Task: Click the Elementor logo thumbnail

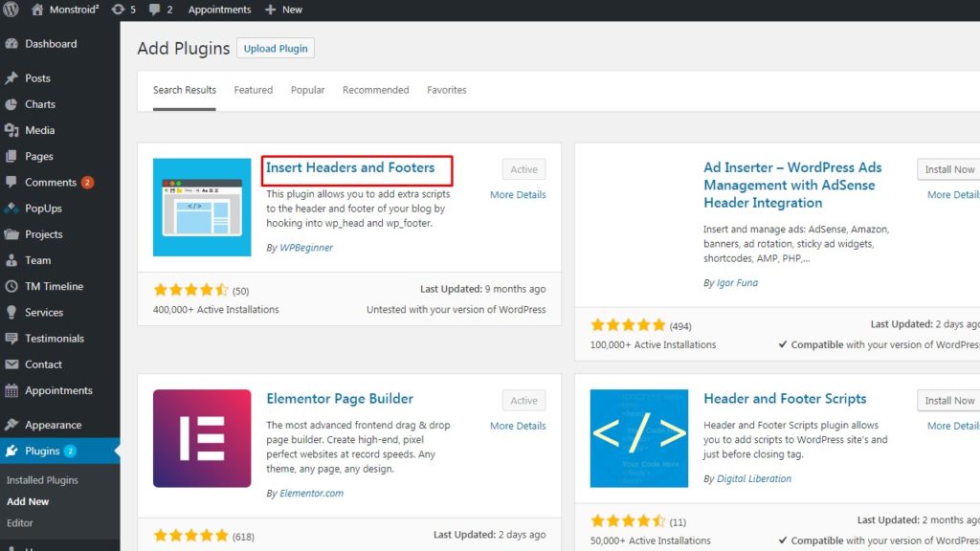Action: [x=202, y=438]
